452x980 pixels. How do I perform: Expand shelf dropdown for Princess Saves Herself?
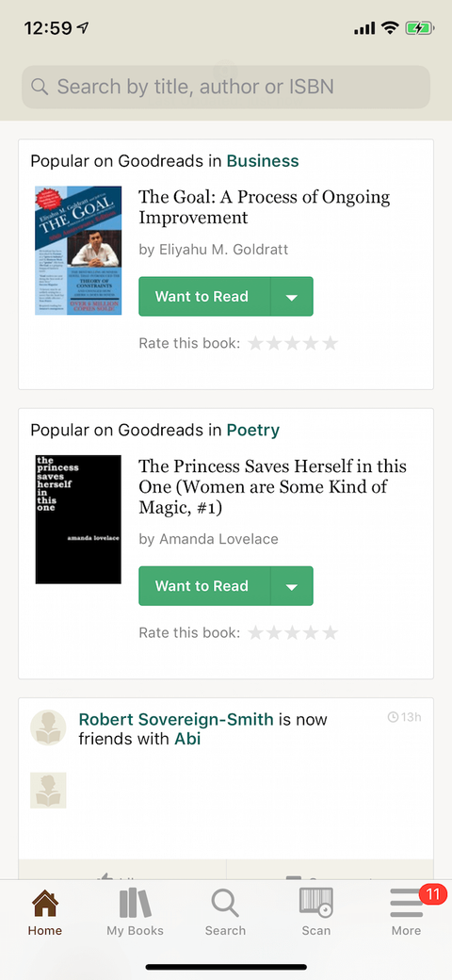coord(292,585)
